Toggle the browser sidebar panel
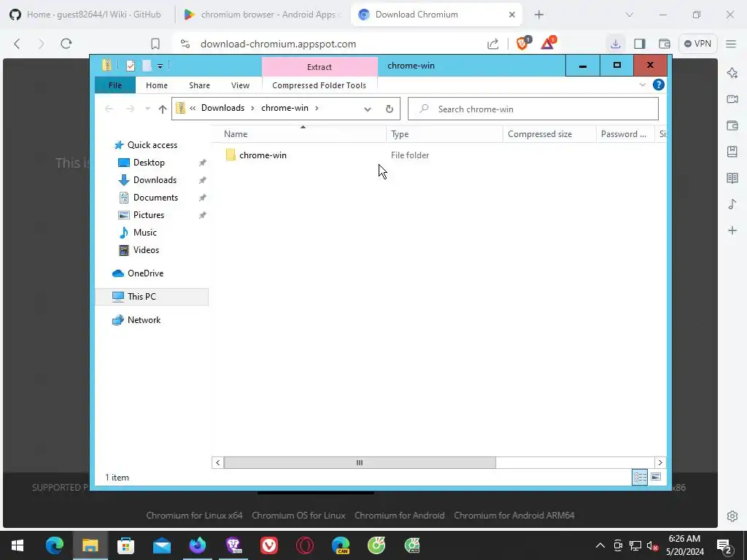The width and height of the screenshot is (747, 560). (640, 44)
